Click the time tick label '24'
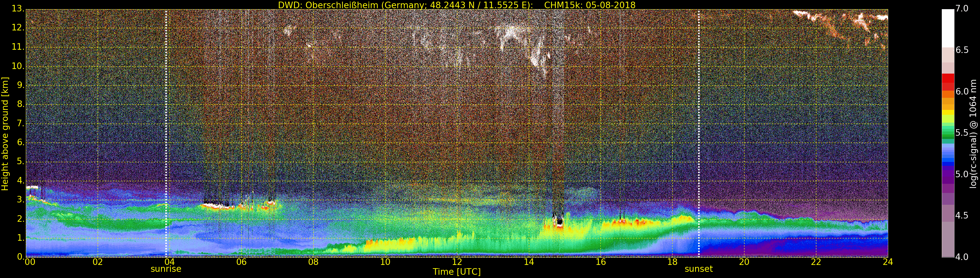980x278 pixels. [x=888, y=262]
